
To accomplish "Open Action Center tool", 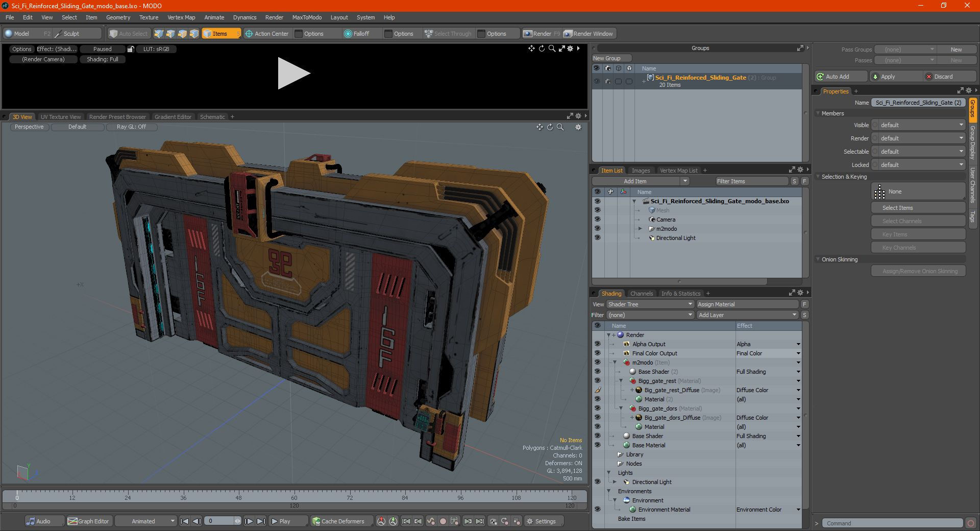I will [267, 34].
